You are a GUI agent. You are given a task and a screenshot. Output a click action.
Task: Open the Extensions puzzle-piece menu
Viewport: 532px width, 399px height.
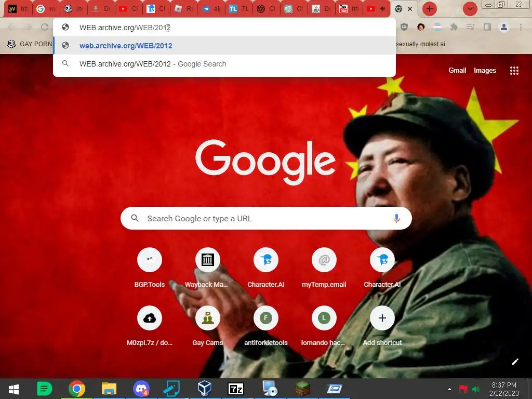point(454,27)
